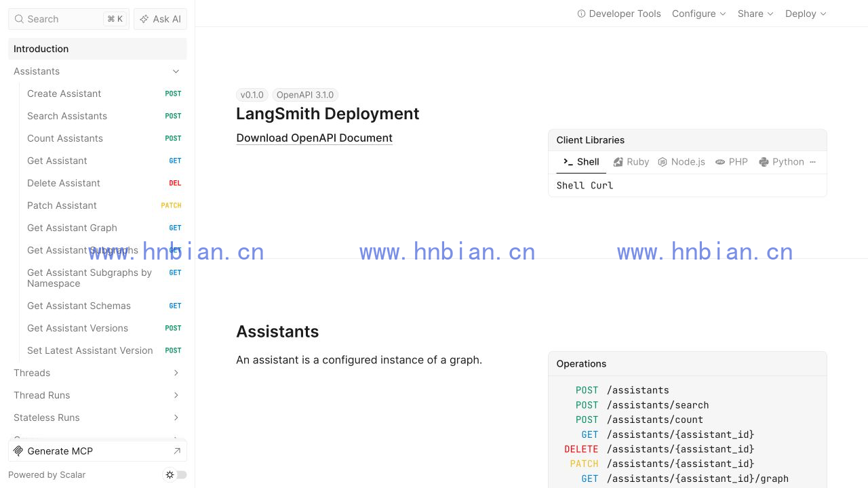The image size is (868, 488).
Task: Click POST /assistants/search operation
Action: coord(687,405)
